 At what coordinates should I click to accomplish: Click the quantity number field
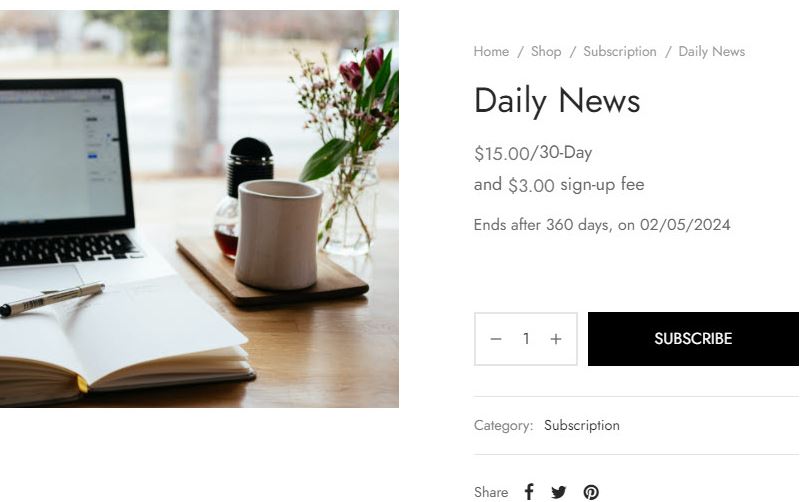point(525,339)
